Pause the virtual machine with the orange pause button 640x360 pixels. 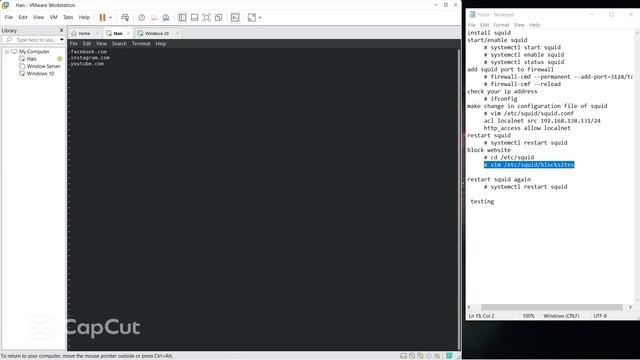point(102,18)
